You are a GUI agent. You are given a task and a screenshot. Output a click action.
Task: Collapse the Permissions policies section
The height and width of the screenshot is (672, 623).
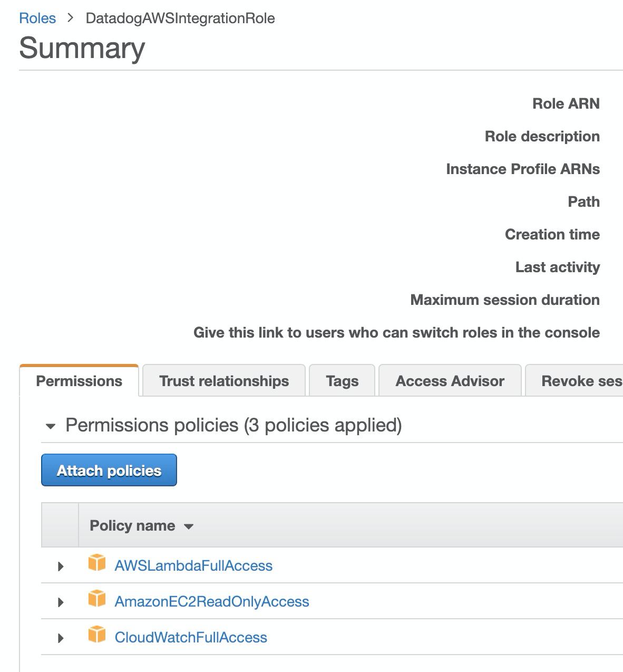click(51, 426)
